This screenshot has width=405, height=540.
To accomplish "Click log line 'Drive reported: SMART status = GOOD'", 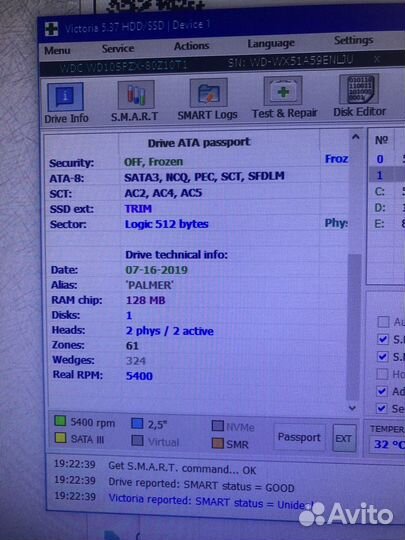I will (x=201, y=485).
